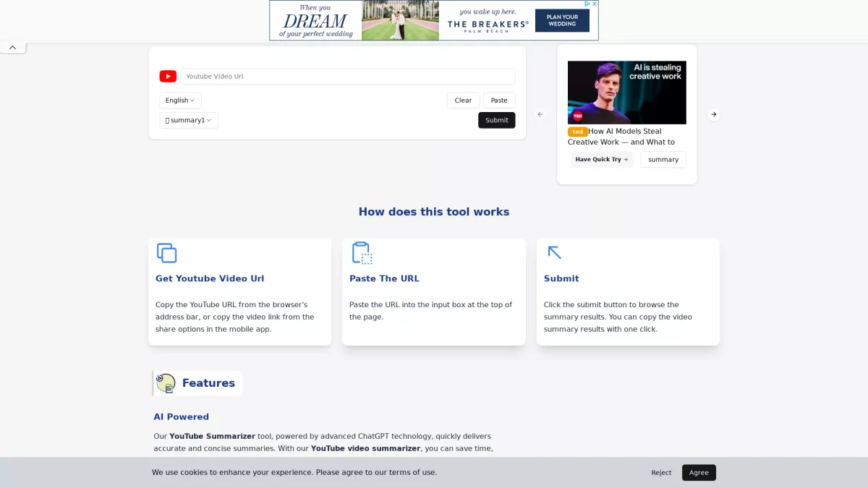Close the ad using the X icon
The height and width of the screenshot is (488, 868).
click(595, 4)
